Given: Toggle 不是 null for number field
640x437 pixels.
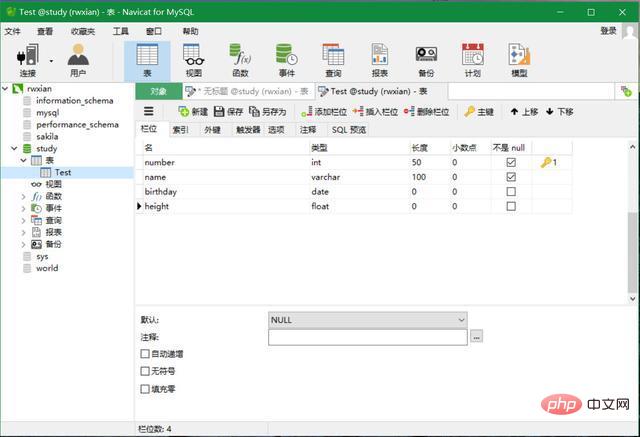Looking at the screenshot, I should tap(511, 162).
